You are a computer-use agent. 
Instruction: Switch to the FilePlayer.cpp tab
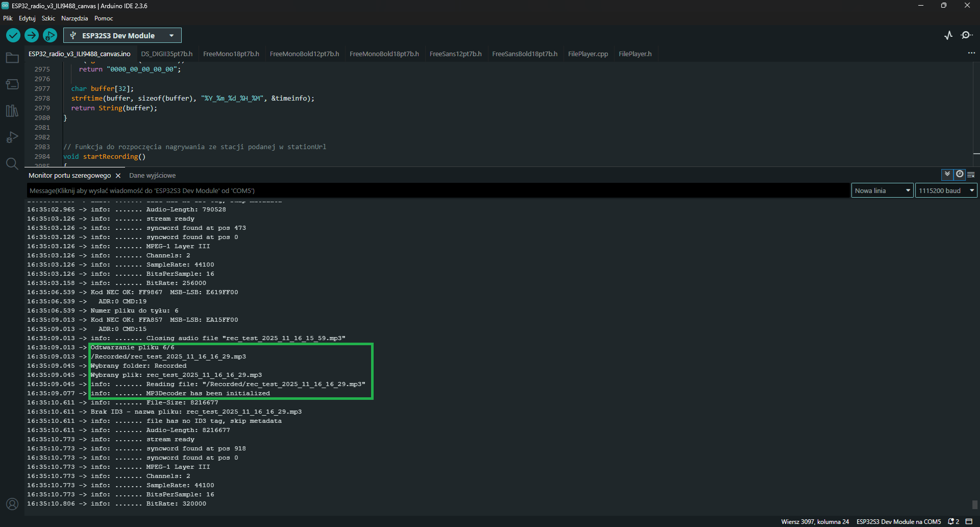click(x=588, y=54)
